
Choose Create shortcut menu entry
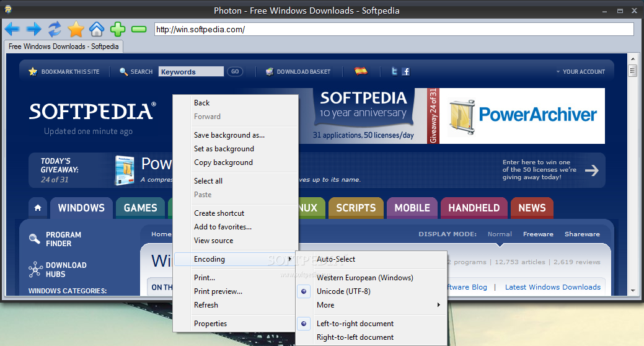(236, 213)
